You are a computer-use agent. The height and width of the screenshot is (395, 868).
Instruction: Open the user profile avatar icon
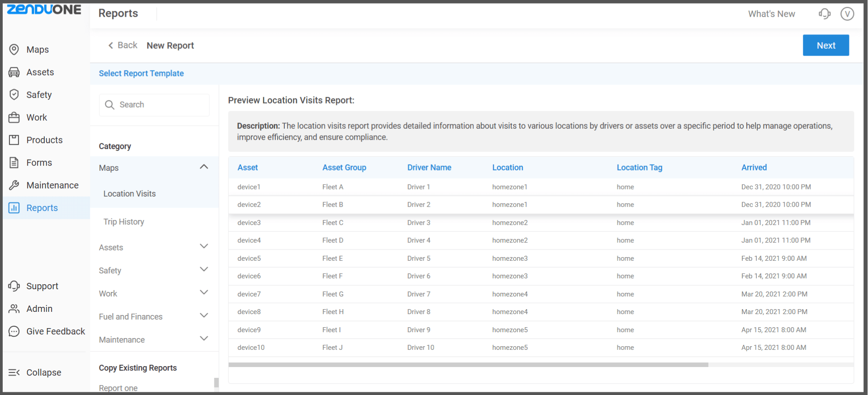[x=847, y=14]
